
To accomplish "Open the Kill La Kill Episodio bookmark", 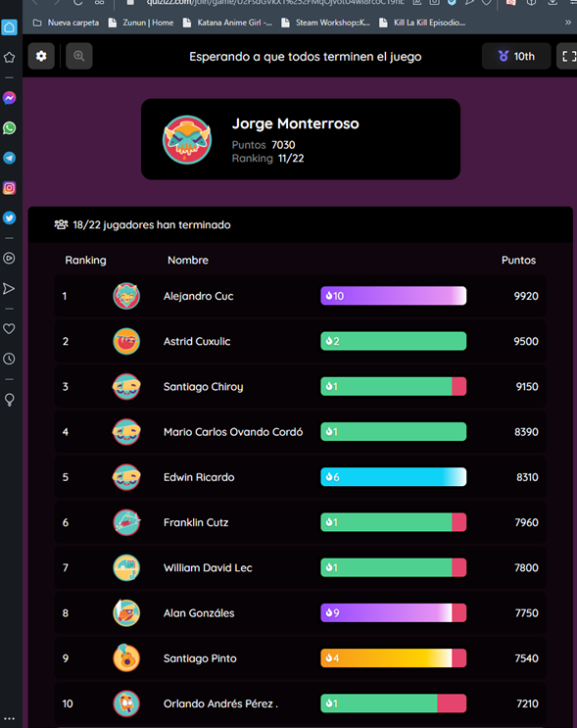I will [422, 23].
